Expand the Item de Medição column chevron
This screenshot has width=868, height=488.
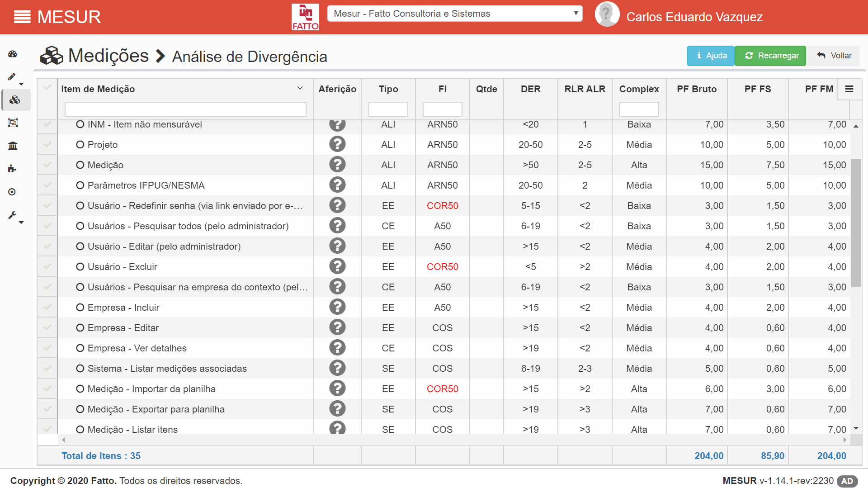tap(300, 88)
